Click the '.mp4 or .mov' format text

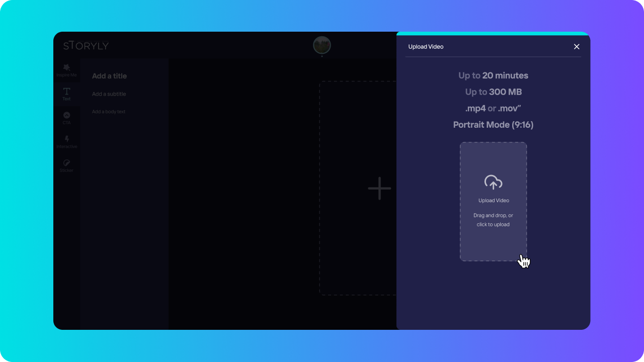tap(493, 108)
